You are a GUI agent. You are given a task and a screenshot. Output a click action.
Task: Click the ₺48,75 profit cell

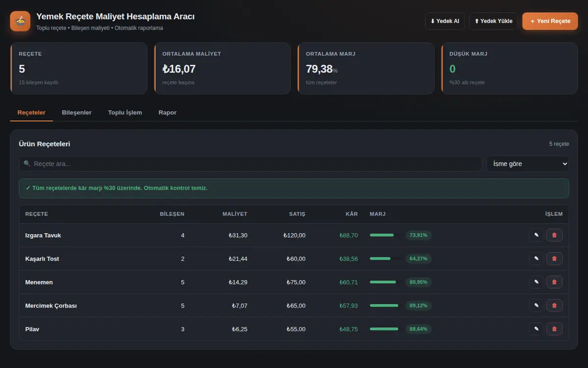click(348, 329)
